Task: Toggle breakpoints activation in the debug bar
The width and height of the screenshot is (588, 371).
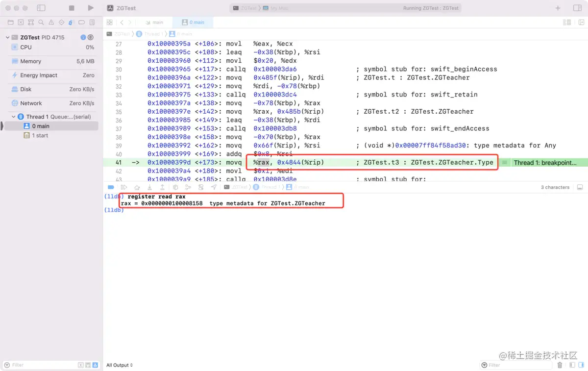Action: (111, 187)
